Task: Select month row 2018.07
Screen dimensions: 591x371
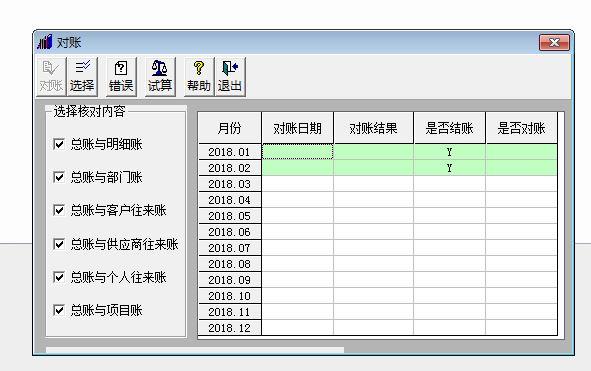Action: point(230,248)
